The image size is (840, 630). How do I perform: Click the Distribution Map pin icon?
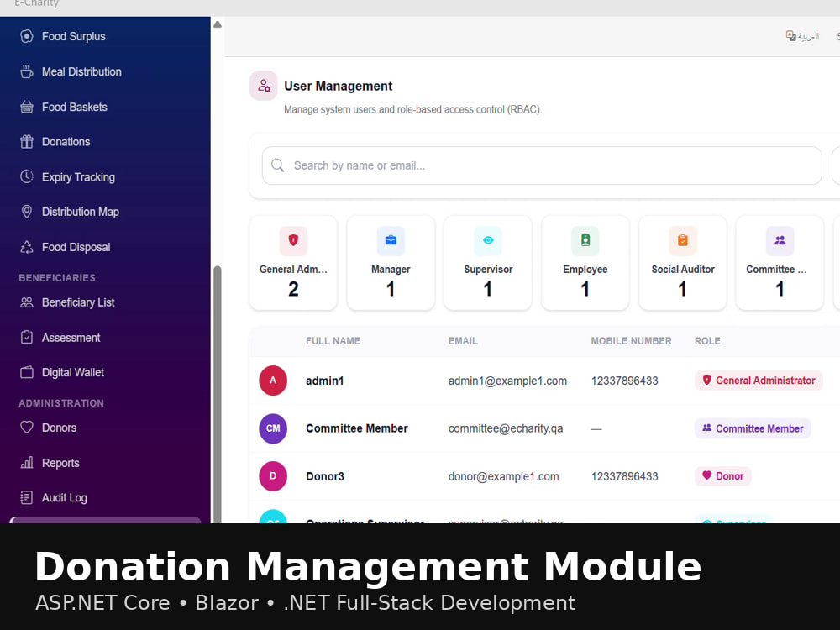point(27,212)
